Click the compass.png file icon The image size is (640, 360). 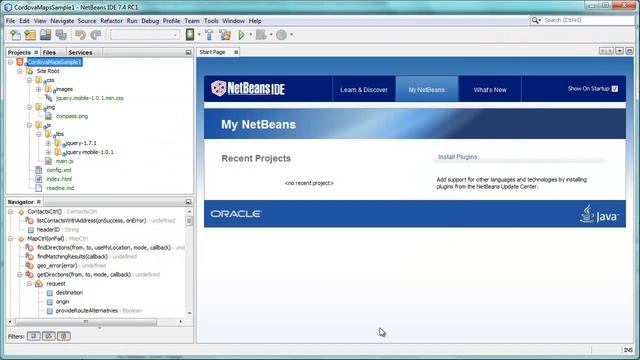tap(48, 116)
